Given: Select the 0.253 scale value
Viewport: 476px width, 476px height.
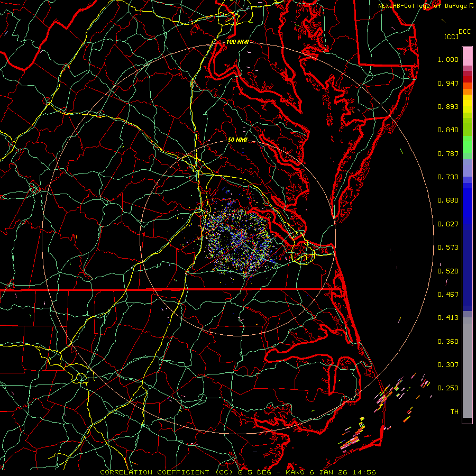Looking at the screenshot, I should [x=448, y=388].
